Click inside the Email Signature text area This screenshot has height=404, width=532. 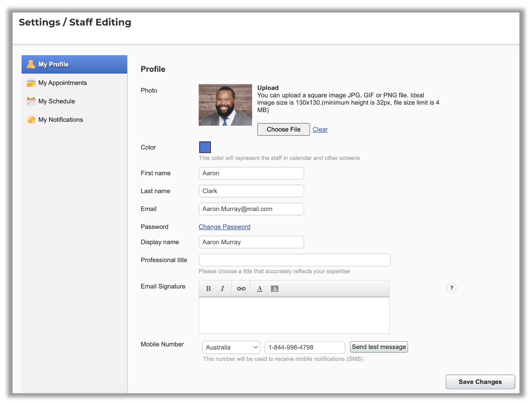294,315
